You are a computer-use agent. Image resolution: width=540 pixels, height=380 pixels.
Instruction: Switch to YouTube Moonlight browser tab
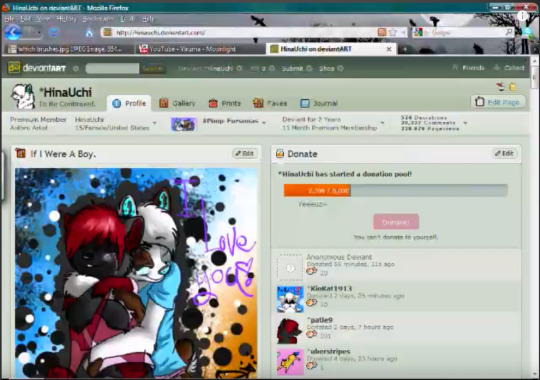point(200,49)
